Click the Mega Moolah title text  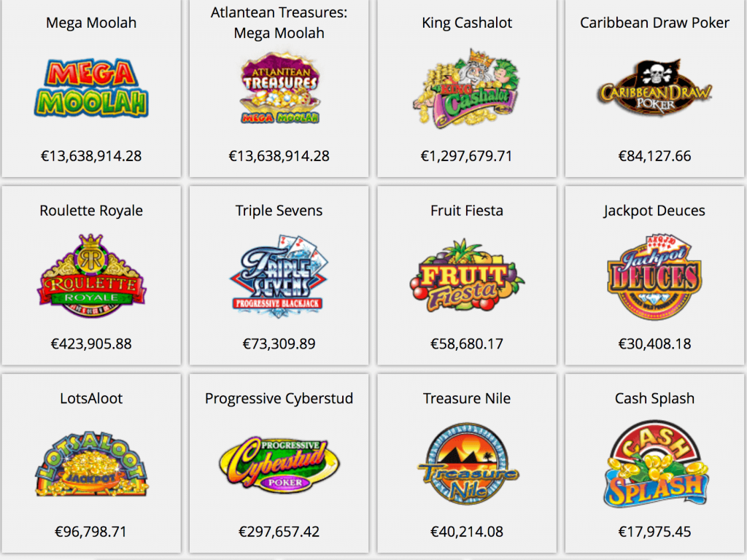(91, 23)
